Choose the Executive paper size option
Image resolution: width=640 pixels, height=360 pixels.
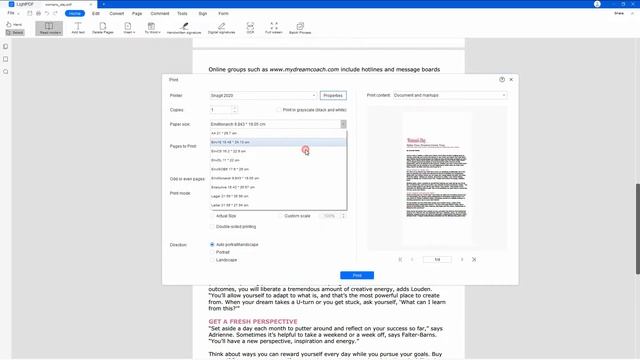pos(278,187)
